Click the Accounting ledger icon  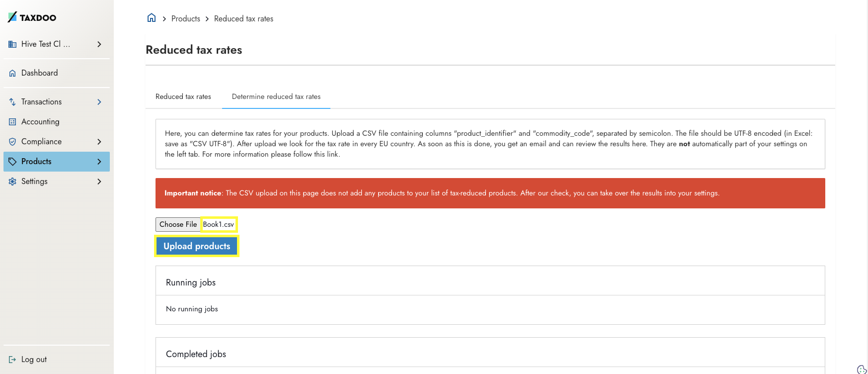(12, 122)
